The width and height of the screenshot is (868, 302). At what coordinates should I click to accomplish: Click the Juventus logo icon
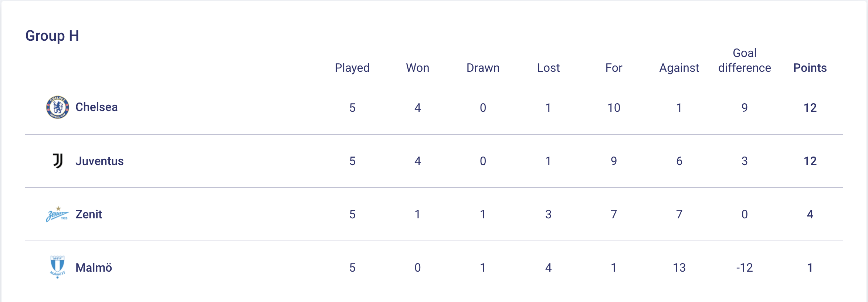[x=58, y=161]
